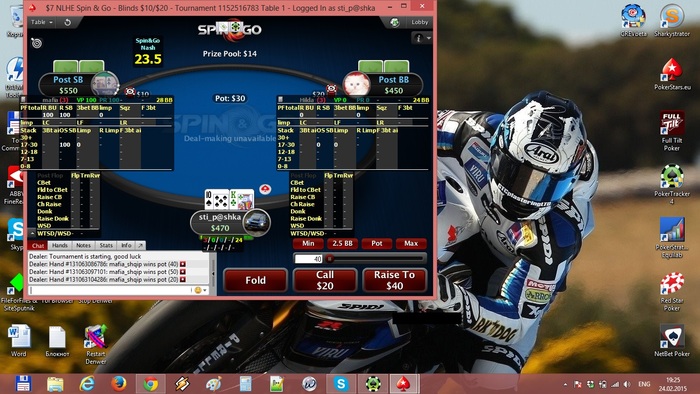Switch to PokerStars in the taskbar
The image size is (700, 394).
click(x=404, y=384)
